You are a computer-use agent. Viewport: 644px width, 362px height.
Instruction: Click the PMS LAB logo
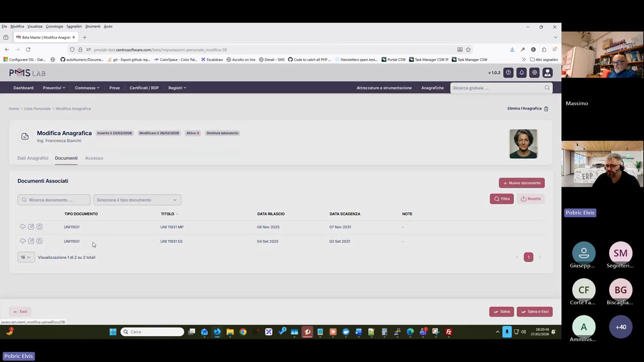[27, 73]
